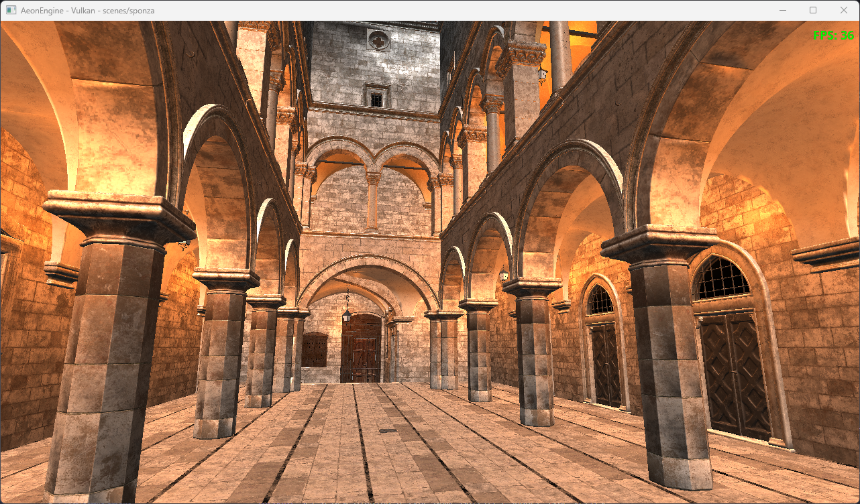Click the AeonEngine app icon in title bar
The width and height of the screenshot is (860, 504).
(11, 10)
